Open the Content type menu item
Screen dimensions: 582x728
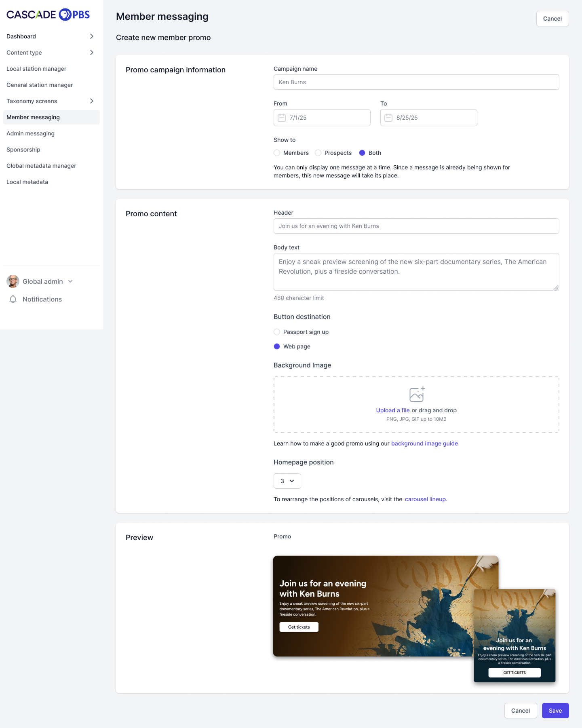pos(24,53)
